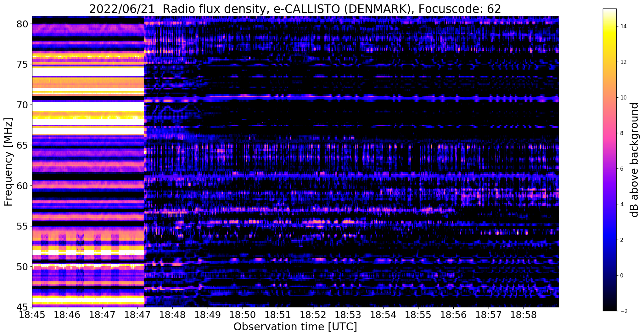Click the colorbar tick label 0

(x=621, y=276)
